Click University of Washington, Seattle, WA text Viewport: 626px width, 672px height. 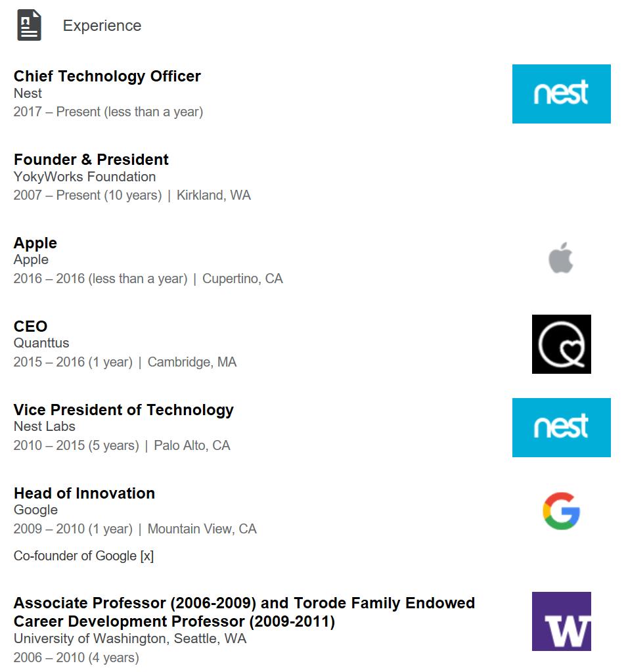pyautogui.click(x=130, y=638)
